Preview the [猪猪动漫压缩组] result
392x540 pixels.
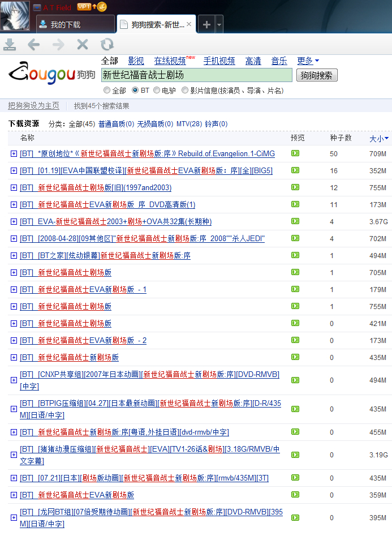[x=295, y=455]
